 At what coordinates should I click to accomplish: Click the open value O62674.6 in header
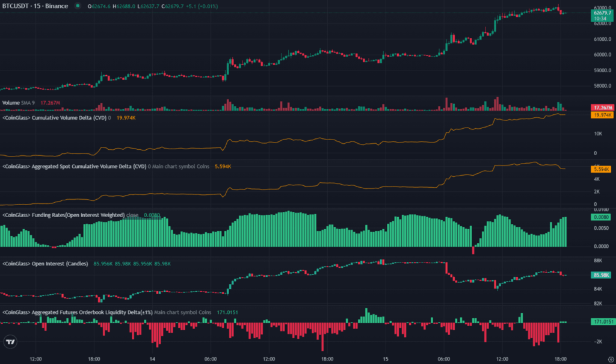click(99, 6)
